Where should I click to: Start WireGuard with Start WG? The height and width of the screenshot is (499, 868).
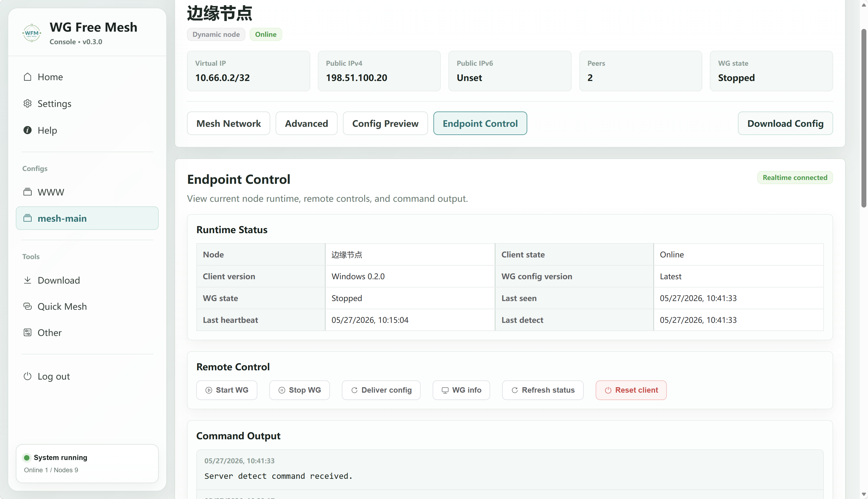[227, 390]
